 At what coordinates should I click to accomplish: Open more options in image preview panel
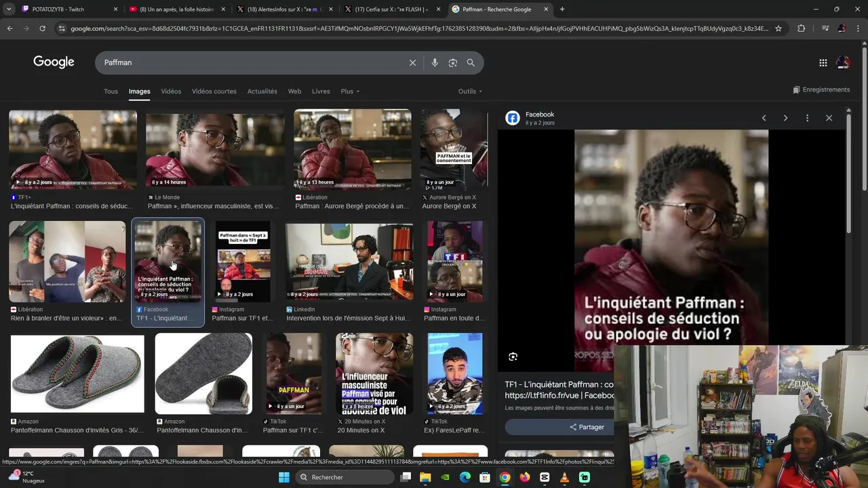[x=807, y=118]
